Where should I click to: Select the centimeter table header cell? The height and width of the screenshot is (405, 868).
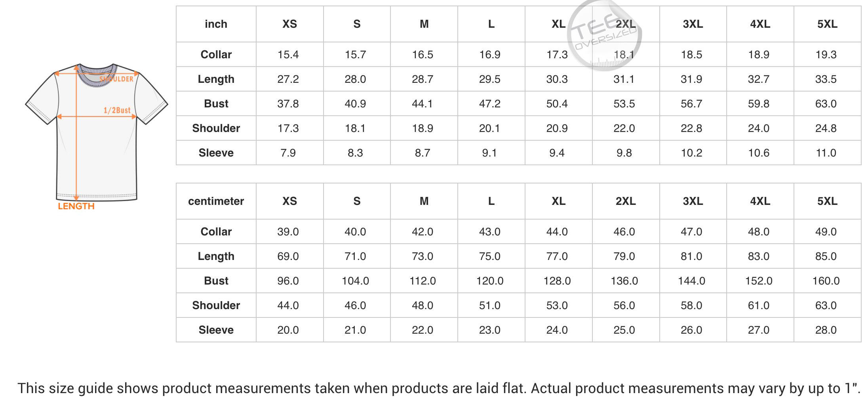coord(216,201)
